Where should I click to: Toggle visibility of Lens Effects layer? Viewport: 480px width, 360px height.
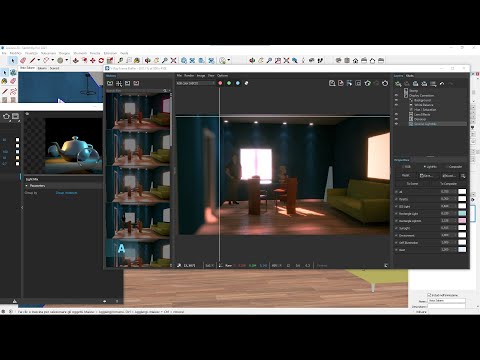pyautogui.click(x=397, y=114)
